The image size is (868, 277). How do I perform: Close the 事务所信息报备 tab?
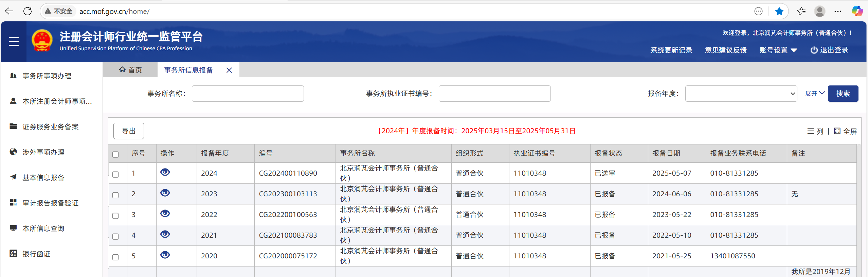pos(229,70)
